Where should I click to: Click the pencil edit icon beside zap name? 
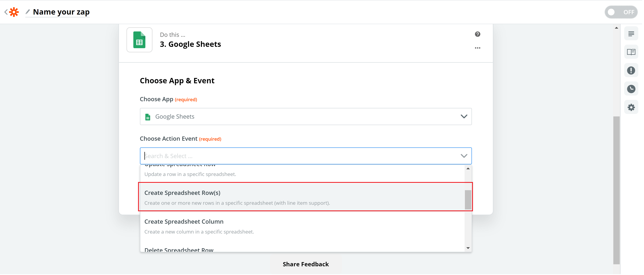(x=27, y=12)
